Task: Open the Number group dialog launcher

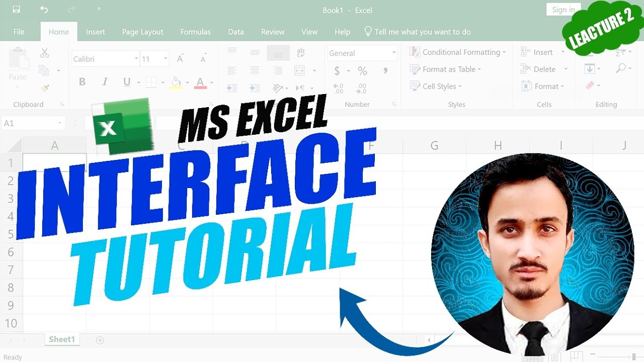Action: [393, 105]
